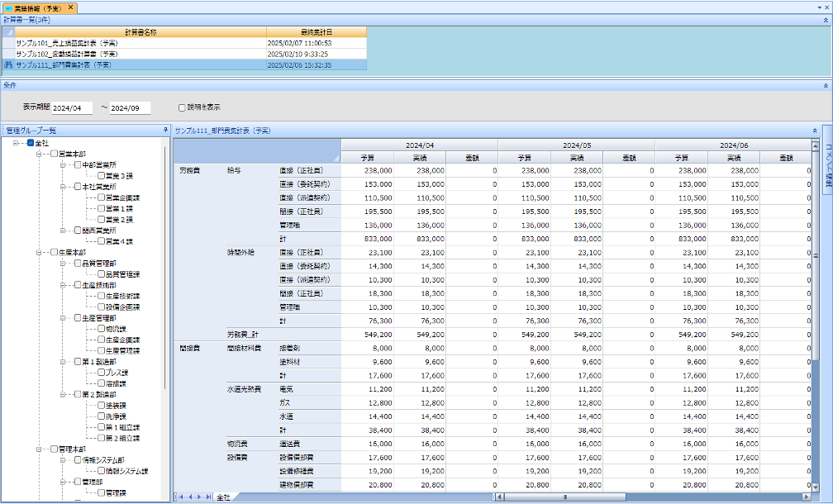Select the 関西営業所 tree label

[99, 231]
